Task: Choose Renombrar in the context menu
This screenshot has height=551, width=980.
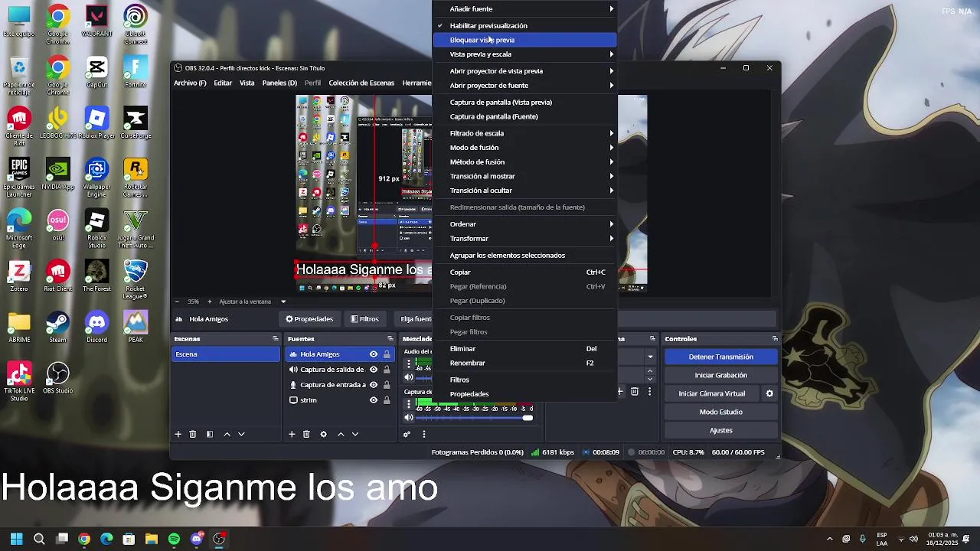Action: [x=525, y=363]
